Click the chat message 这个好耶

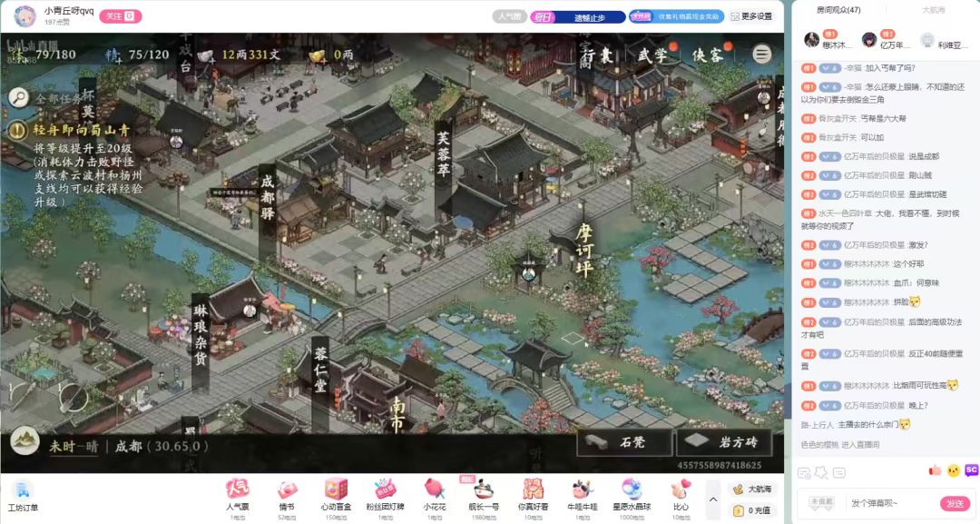[908, 264]
